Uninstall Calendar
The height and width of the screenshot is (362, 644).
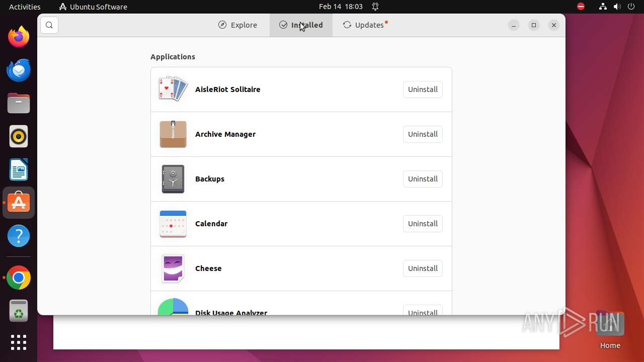tap(423, 224)
